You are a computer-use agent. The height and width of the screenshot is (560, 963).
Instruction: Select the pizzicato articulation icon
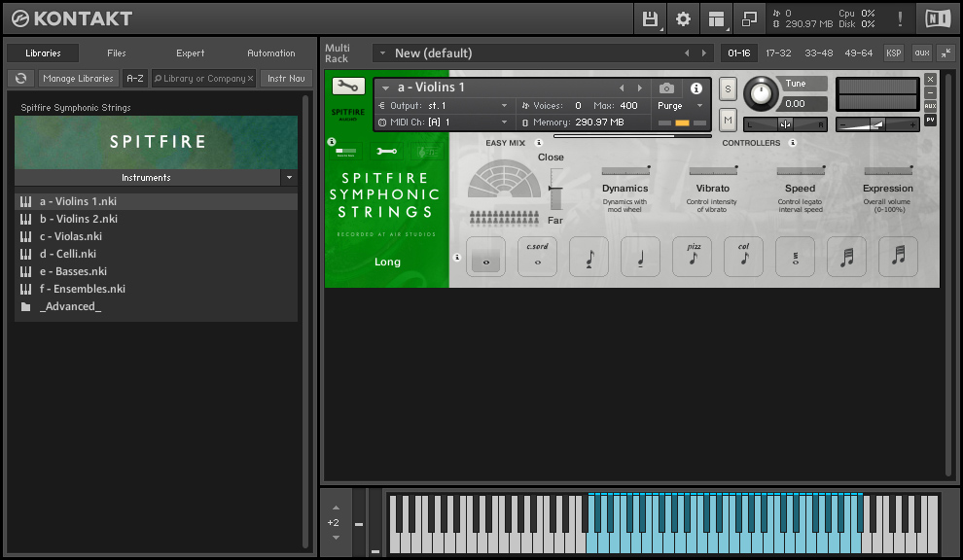(692, 256)
